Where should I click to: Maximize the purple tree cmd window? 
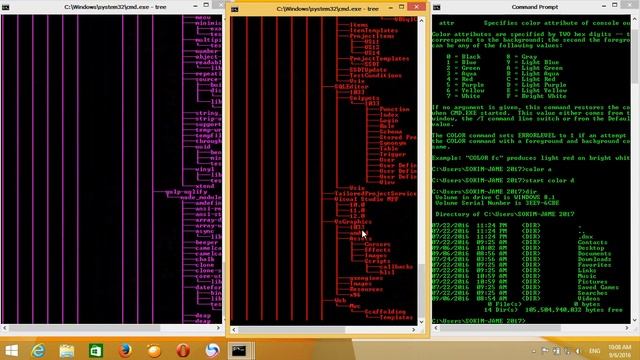[x=207, y=5]
